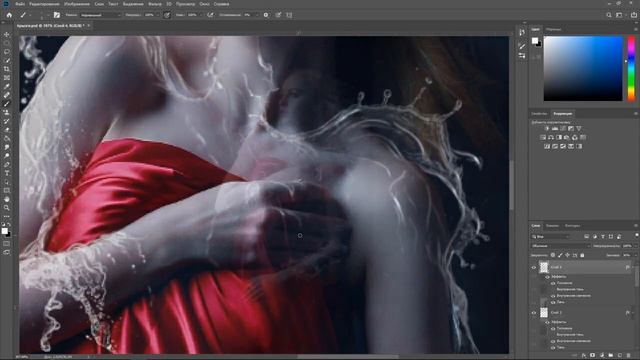This screenshot has width=640, height=360.
Task: Create a new group folder icon
Action: click(611, 356)
